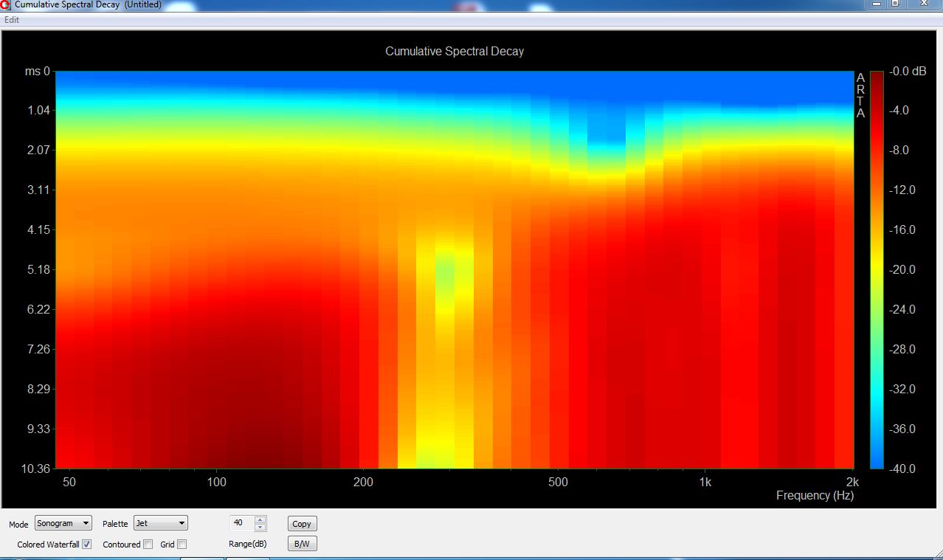Click inside the Range(dB) field showing 40

coord(242,523)
